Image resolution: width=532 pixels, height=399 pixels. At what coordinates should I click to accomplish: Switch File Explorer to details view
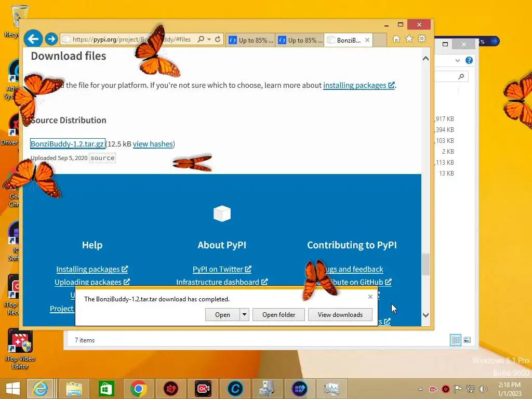pos(455,340)
